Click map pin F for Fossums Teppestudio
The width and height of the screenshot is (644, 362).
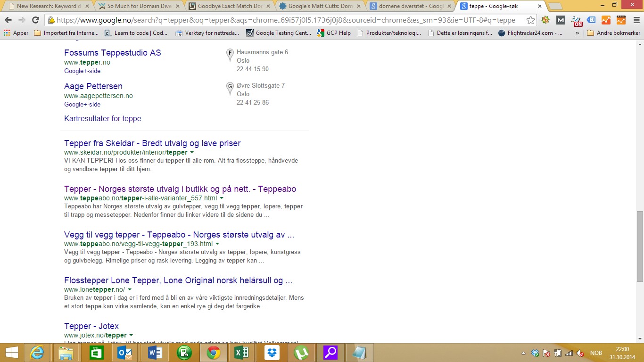[x=230, y=55]
